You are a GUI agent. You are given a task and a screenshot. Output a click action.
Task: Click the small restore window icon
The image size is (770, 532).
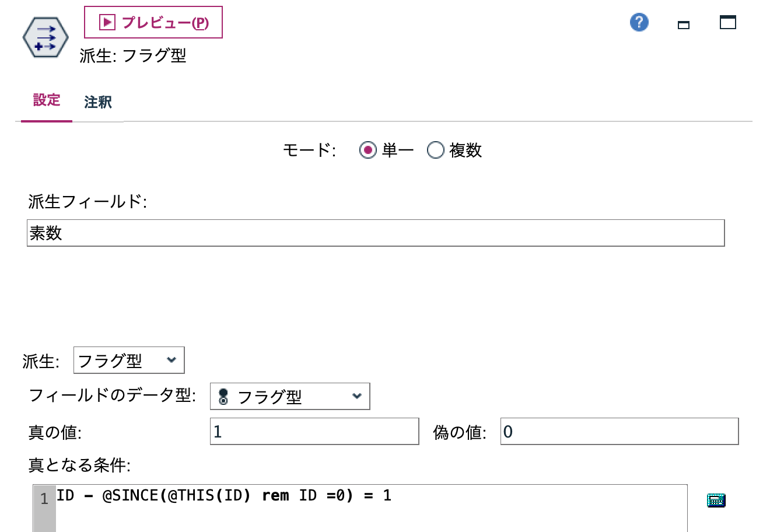(682, 24)
